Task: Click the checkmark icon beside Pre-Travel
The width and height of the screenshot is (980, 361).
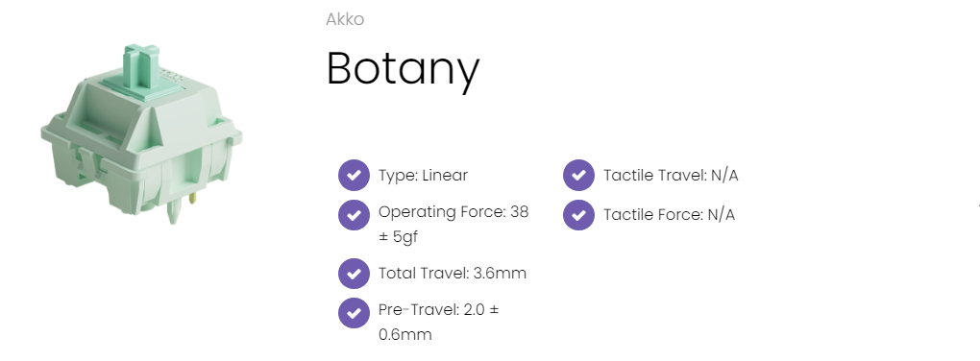Action: coord(354,313)
